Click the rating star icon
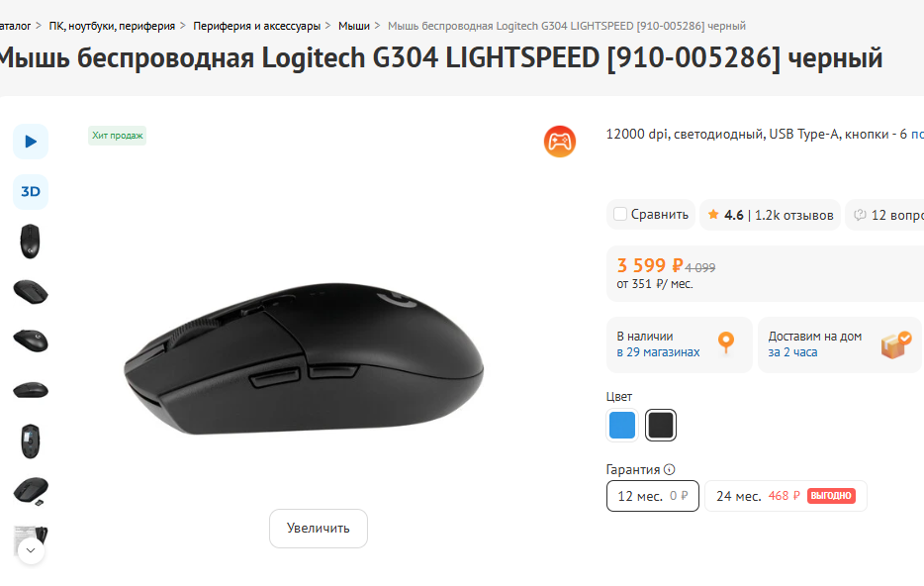Screen dimensions: 924x586 (x=713, y=214)
